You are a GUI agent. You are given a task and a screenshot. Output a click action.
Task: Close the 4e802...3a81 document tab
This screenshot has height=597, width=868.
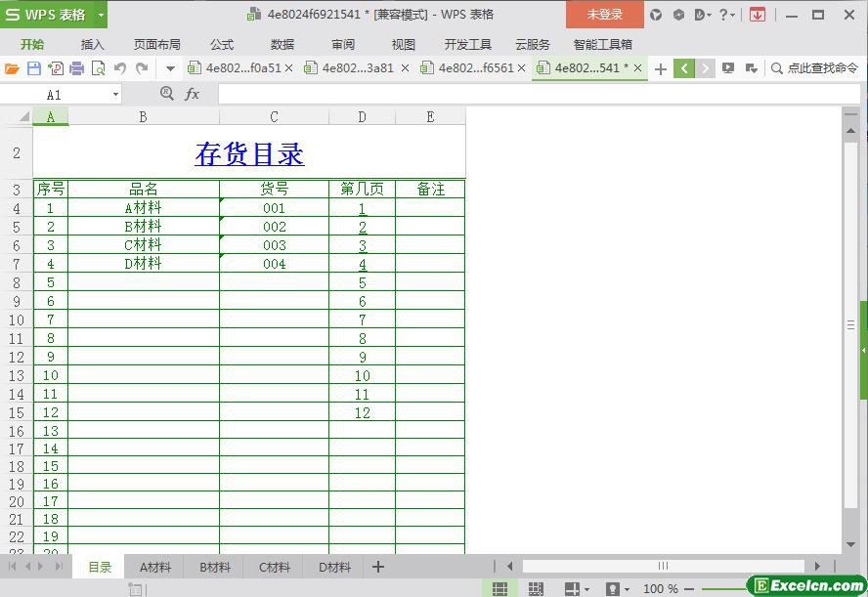(405, 68)
